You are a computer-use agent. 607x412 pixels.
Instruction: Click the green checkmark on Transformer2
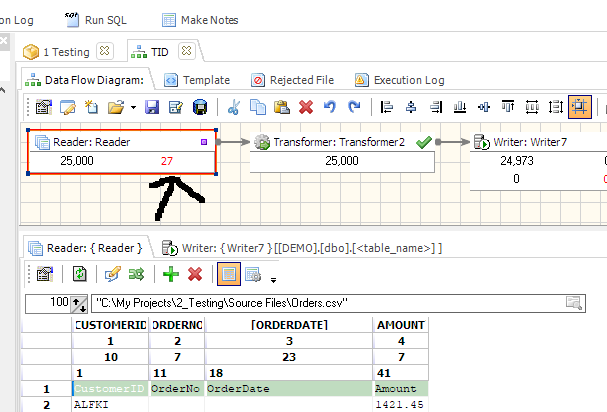coord(424,142)
